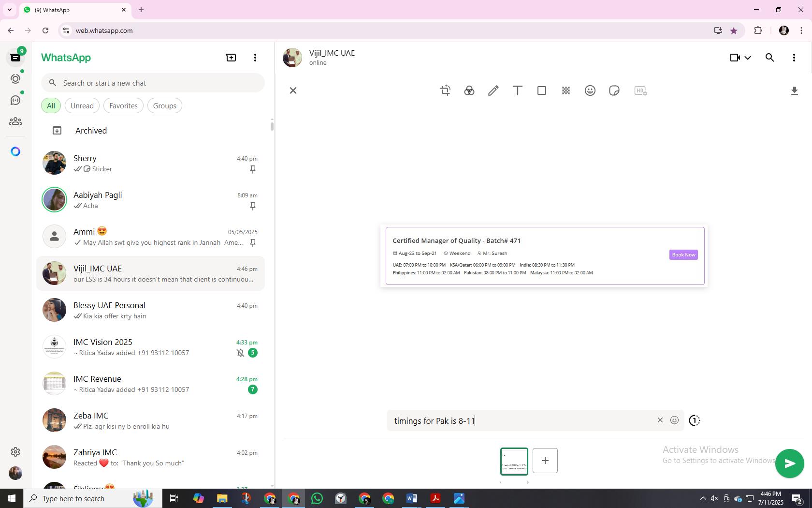Select the Groups filter

[x=164, y=105]
